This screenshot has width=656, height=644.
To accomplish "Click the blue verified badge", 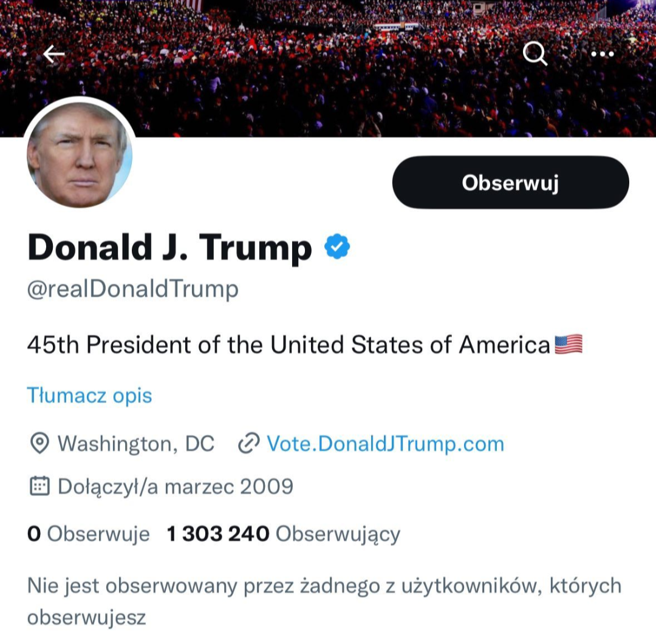I will pos(337,247).
